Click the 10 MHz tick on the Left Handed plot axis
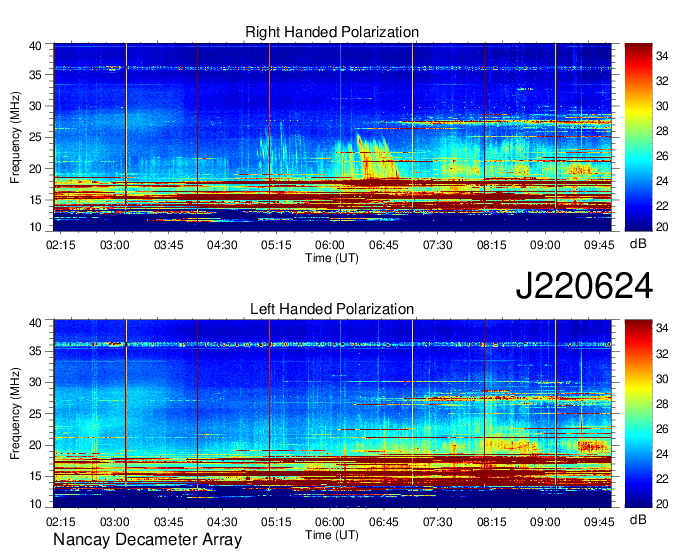The width and height of the screenshot is (680, 552). coord(35,503)
